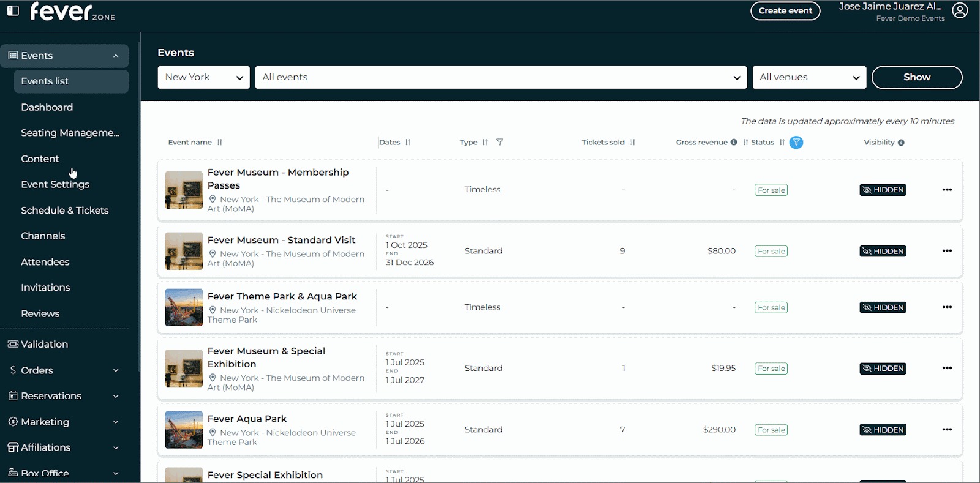Screen dimensions: 980x483
Task: Toggle HIDDEN visibility for Fever Museum Standard Visit
Action: pos(883,251)
